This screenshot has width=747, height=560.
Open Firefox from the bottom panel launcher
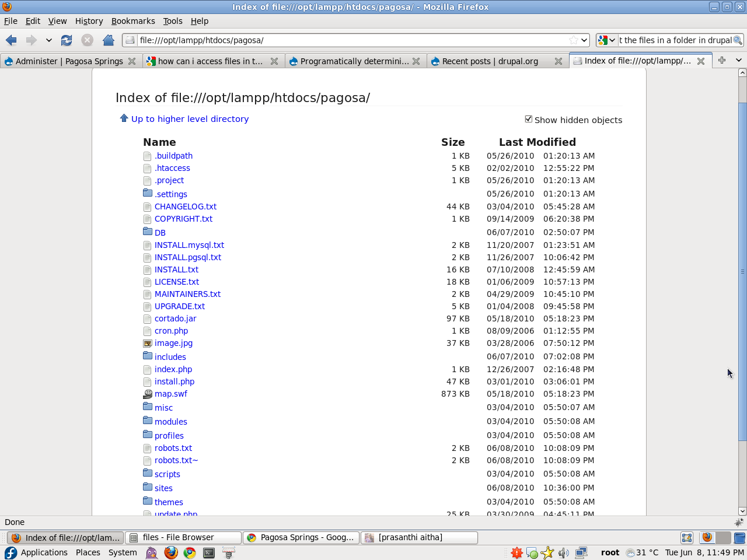pyautogui.click(x=171, y=552)
